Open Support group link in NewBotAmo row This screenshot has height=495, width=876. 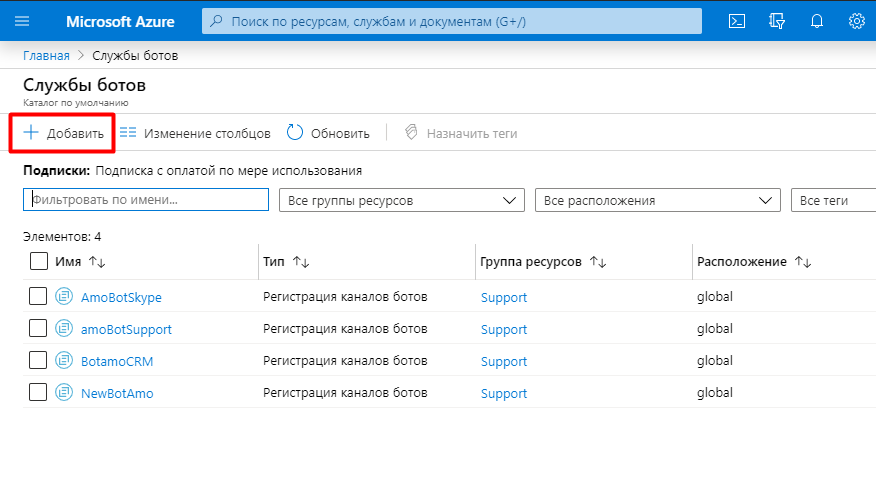[504, 394]
